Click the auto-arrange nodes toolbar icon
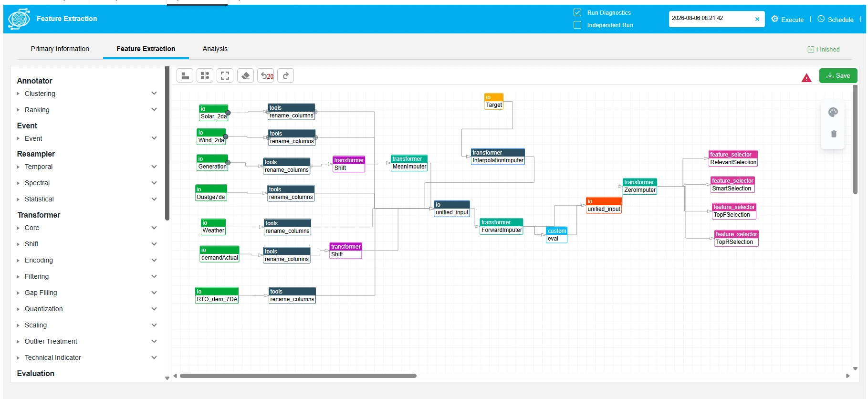868x399 pixels. (205, 75)
